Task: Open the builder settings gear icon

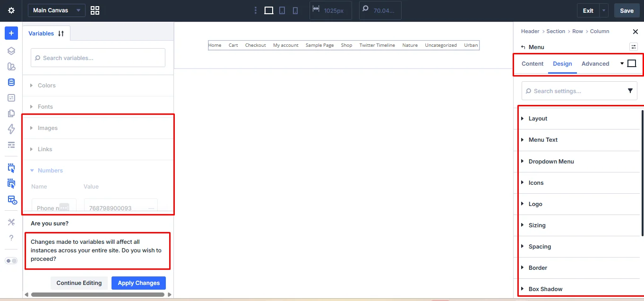Action: 11,10
